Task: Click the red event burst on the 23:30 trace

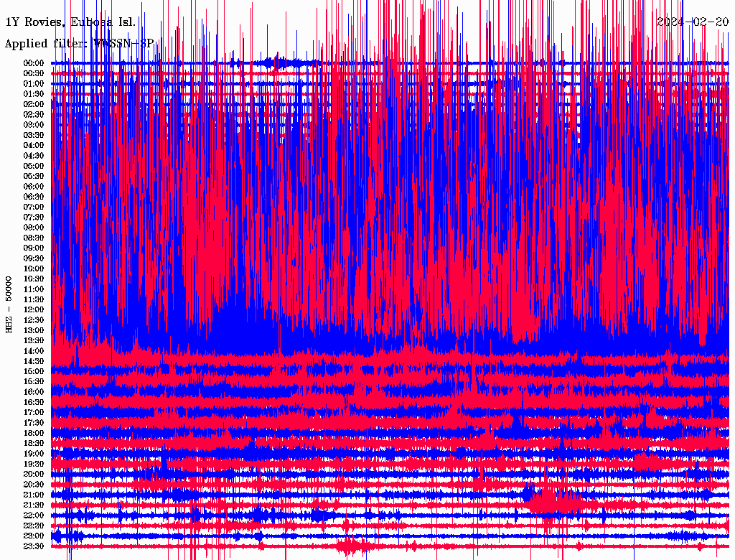Action: (x=350, y=546)
